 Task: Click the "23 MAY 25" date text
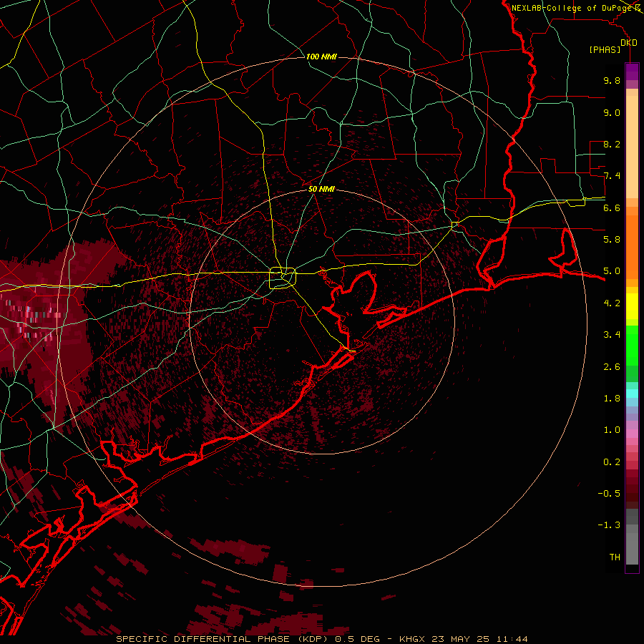459,639
